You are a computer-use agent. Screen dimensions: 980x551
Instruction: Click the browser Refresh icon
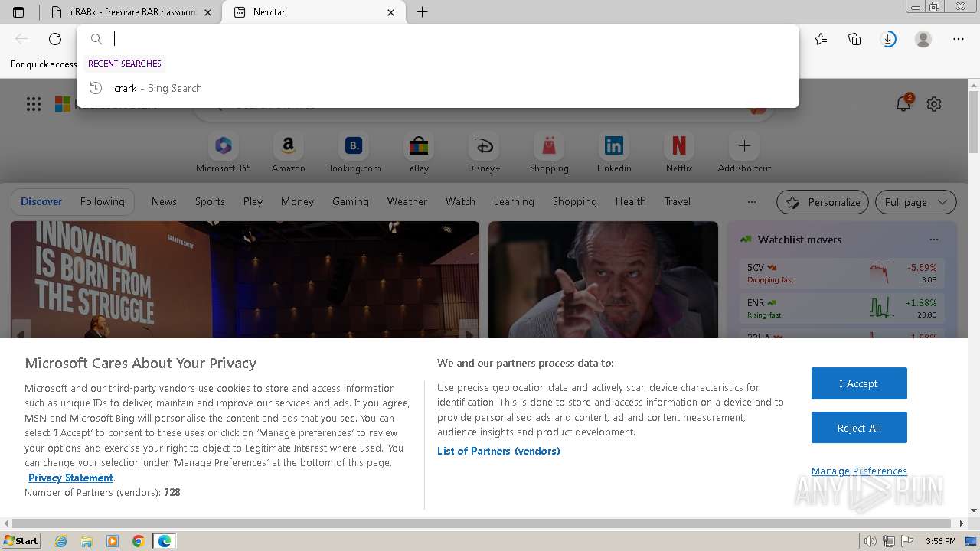coord(55,39)
